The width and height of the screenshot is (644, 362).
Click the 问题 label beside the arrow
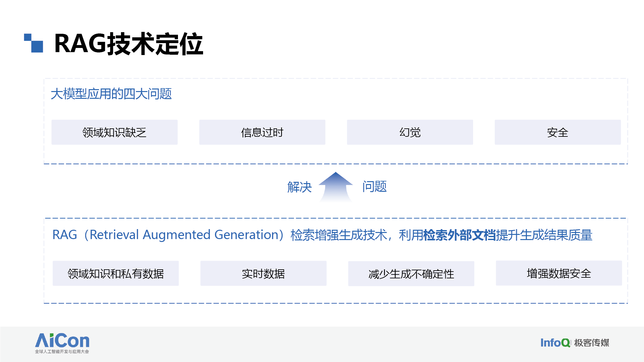[x=374, y=187]
